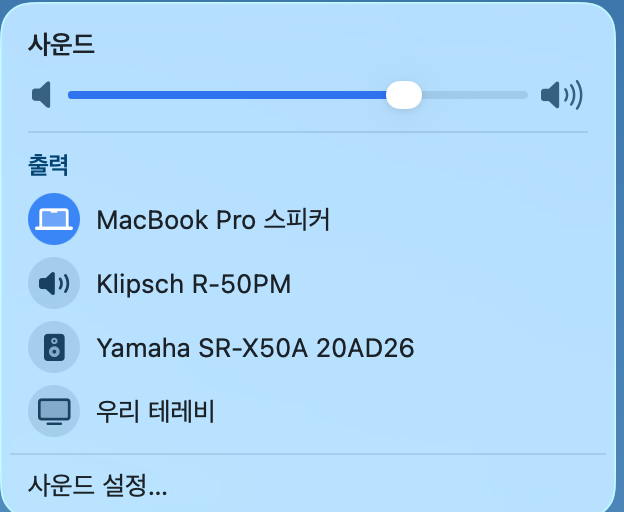
Task: Open 사운드 설정... menu item
Action: (98, 485)
